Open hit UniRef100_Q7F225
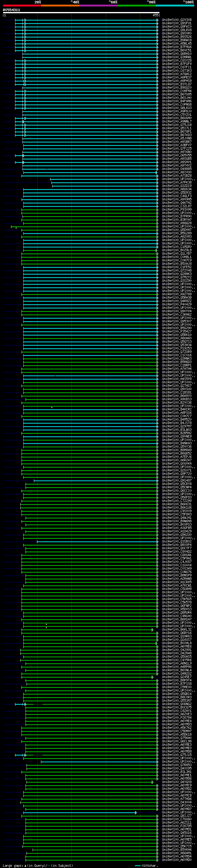This screenshot has height=868, width=197. (x=177, y=149)
